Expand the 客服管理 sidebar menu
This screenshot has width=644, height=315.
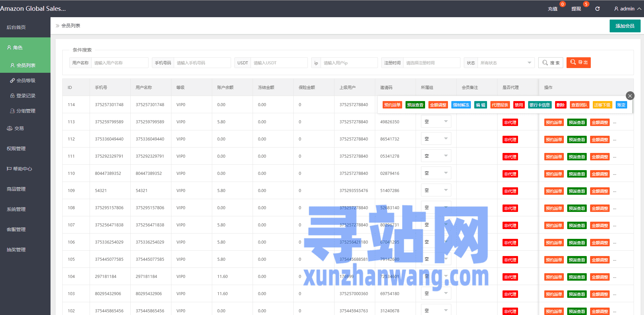tap(25, 229)
